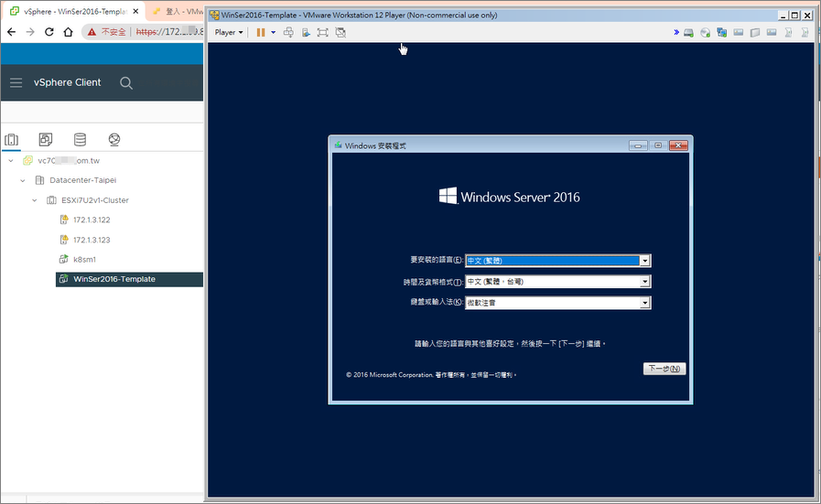This screenshot has height=504, width=821.
Task: Switch to VMs and Templates inventory tab
Action: pos(46,139)
